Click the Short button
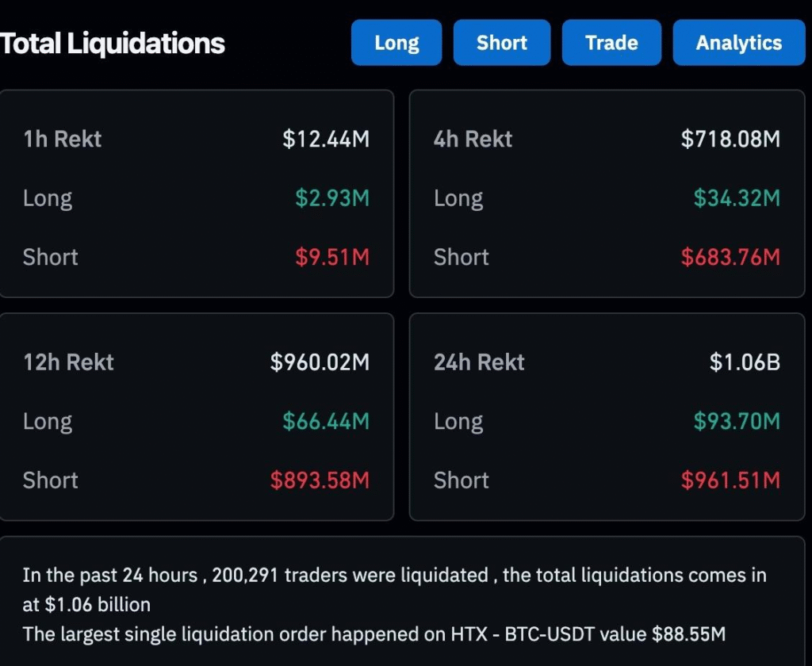Screen dimensions: 812x666 pos(501,43)
